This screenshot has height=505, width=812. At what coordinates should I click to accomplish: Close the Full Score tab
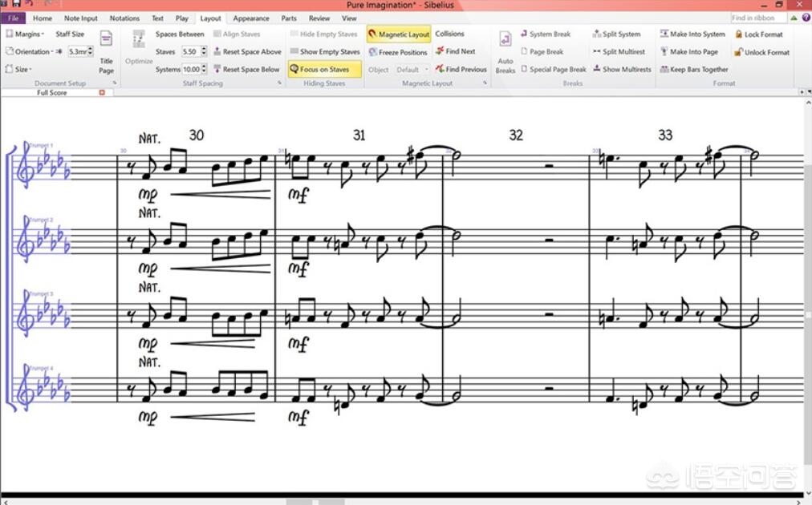coord(102,93)
